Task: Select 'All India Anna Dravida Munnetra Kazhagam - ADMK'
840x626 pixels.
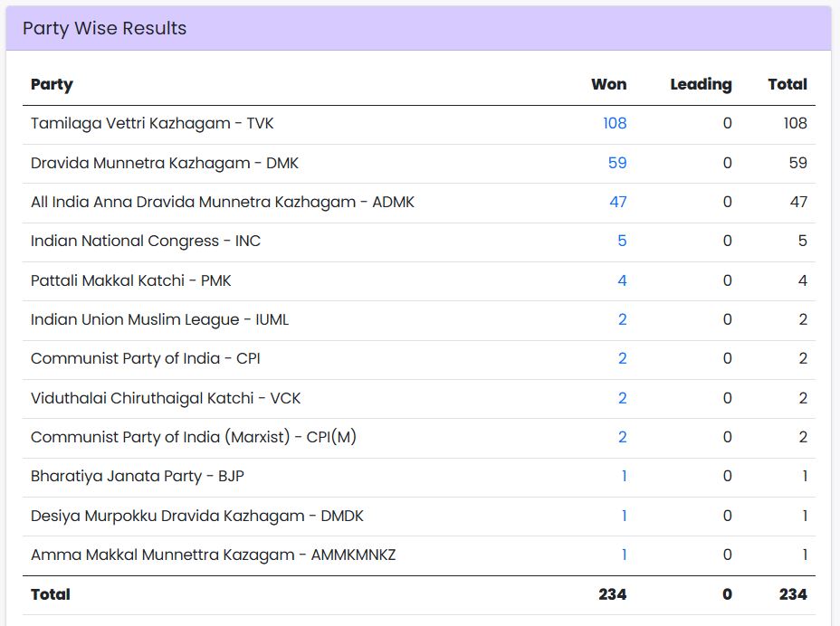Action: tap(223, 202)
